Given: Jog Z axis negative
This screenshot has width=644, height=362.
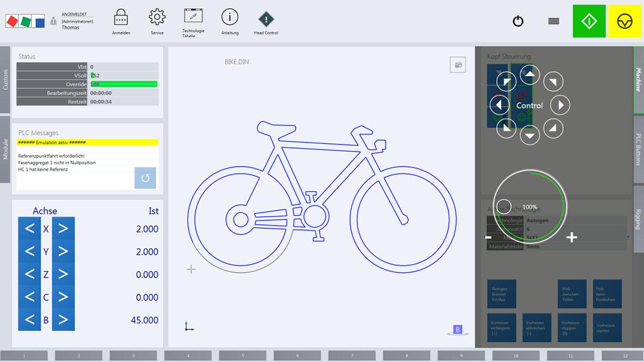Looking at the screenshot, I should pyautogui.click(x=30, y=274).
